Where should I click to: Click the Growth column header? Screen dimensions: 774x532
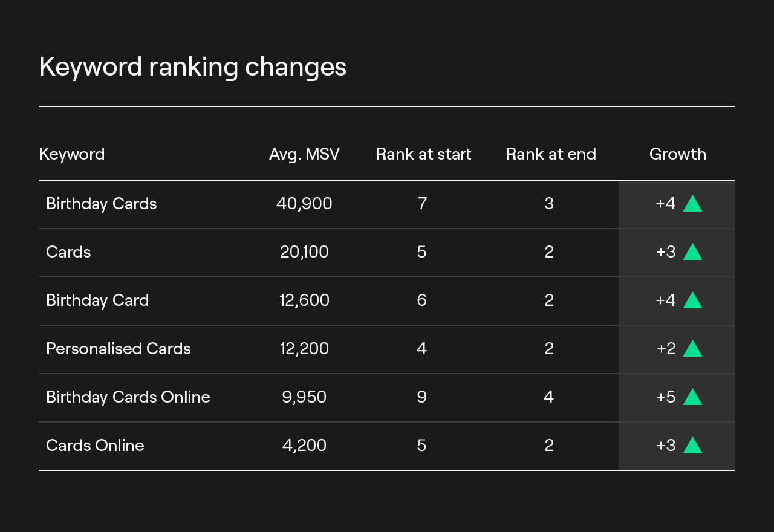coord(678,154)
